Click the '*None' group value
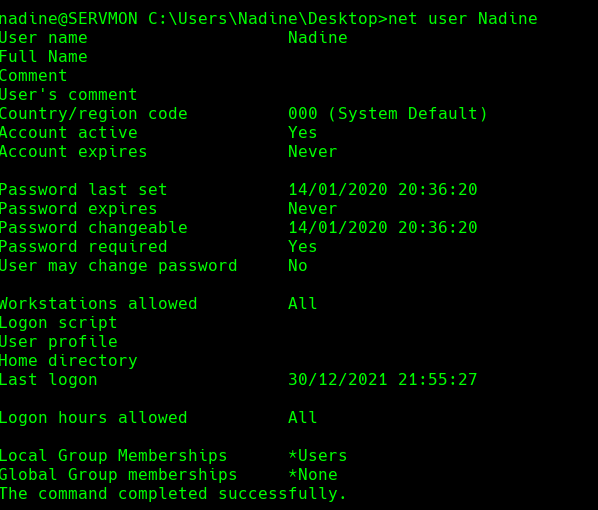 tap(313, 475)
